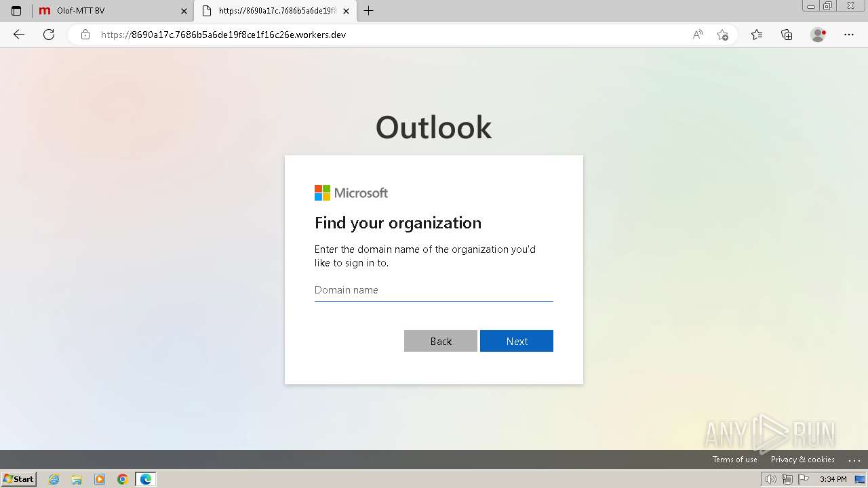Reload the page with the refresh icon
The width and height of the screenshot is (868, 488).
tap(49, 35)
